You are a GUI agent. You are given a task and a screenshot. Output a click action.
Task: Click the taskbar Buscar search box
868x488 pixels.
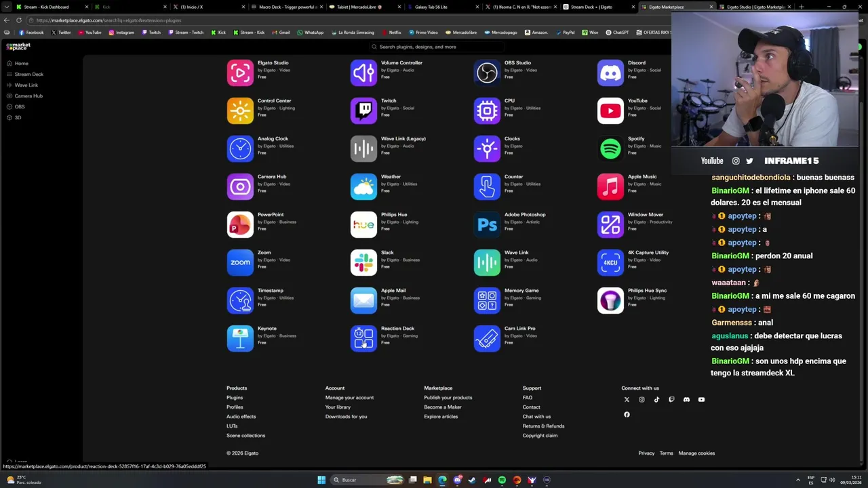point(367,480)
